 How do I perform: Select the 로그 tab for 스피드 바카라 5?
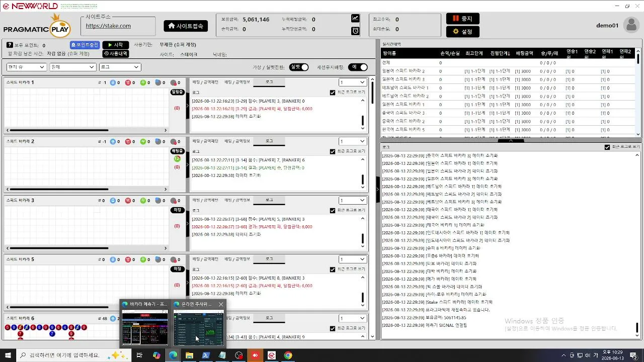tap(269, 259)
